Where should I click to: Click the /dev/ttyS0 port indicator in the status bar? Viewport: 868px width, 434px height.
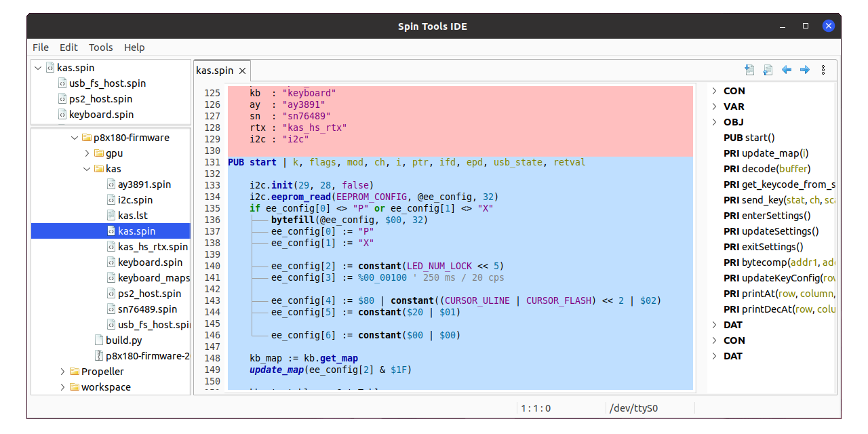[633, 408]
